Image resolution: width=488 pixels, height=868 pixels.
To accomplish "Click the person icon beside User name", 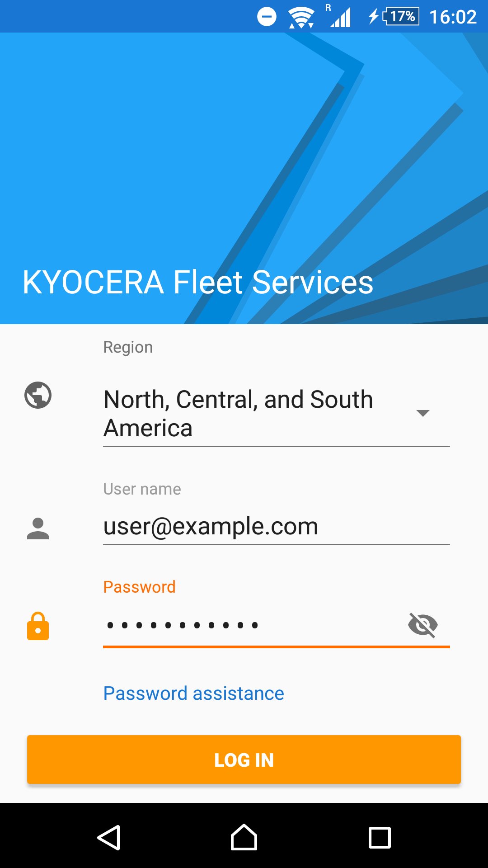I will 38,528.
